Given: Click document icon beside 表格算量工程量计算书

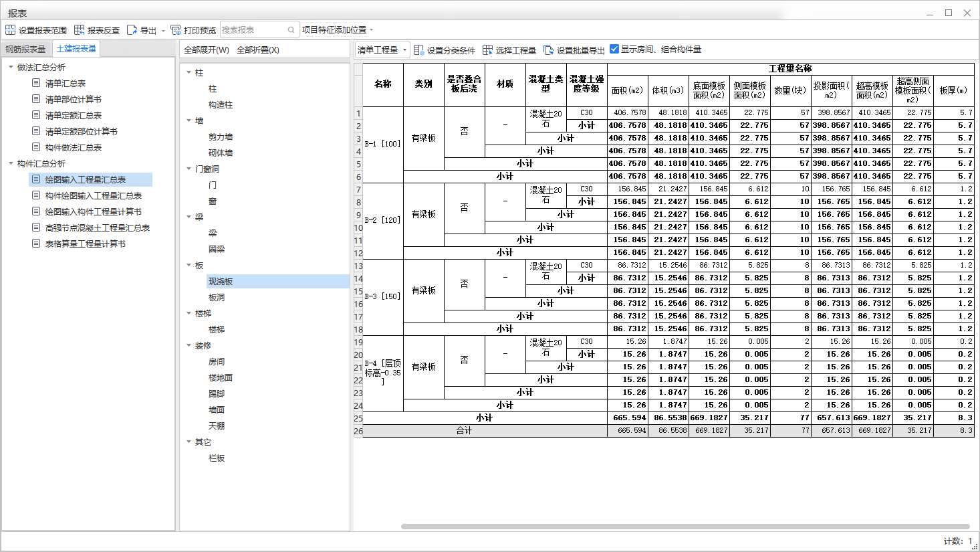Looking at the screenshot, I should (x=36, y=244).
